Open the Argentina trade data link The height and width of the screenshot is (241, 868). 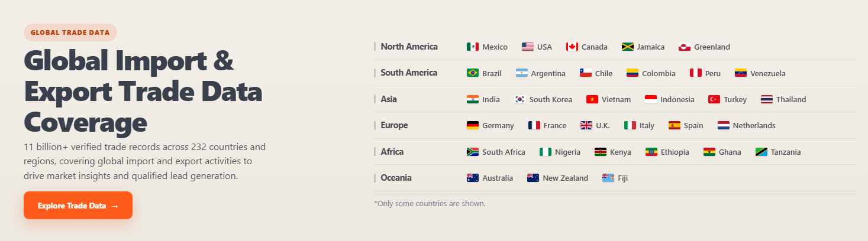(x=540, y=73)
